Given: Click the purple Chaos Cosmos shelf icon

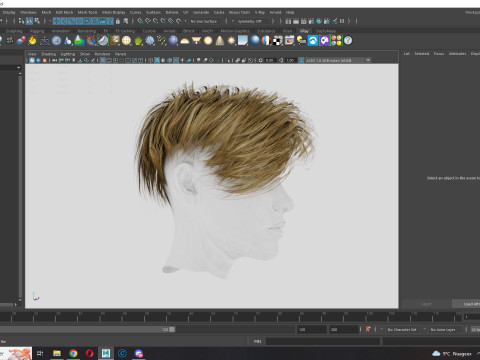Looking at the screenshot, I should (x=324, y=41).
